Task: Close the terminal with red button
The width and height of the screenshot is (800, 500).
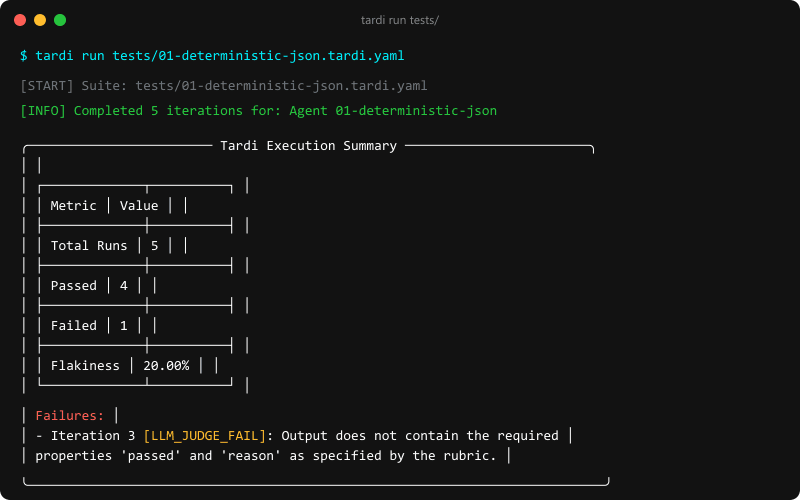Action: (20, 20)
